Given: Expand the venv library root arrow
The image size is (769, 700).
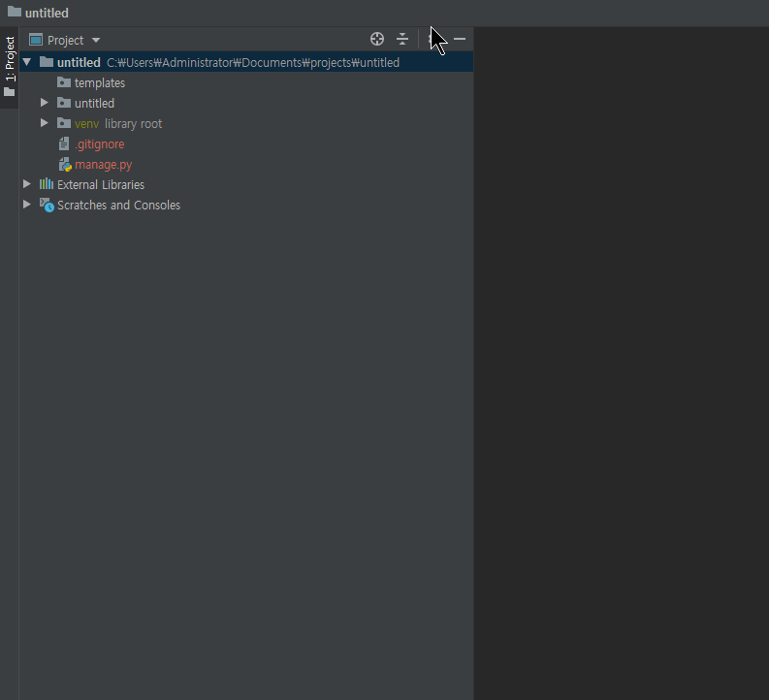Looking at the screenshot, I should pyautogui.click(x=45, y=123).
